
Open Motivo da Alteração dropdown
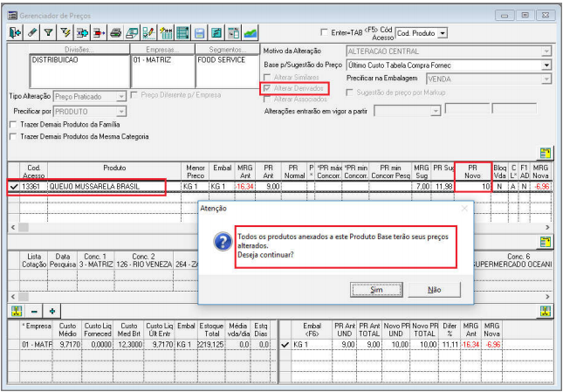pyautogui.click(x=546, y=52)
